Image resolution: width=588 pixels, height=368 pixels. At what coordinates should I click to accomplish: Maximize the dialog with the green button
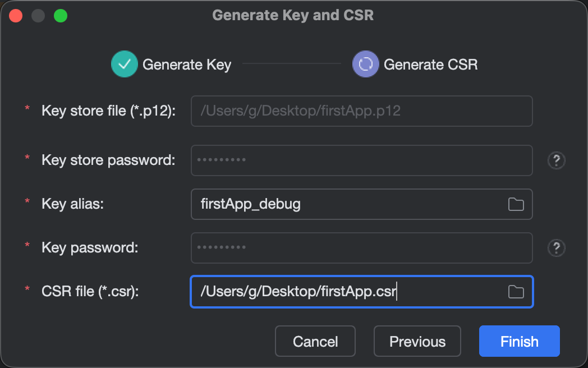coord(61,15)
